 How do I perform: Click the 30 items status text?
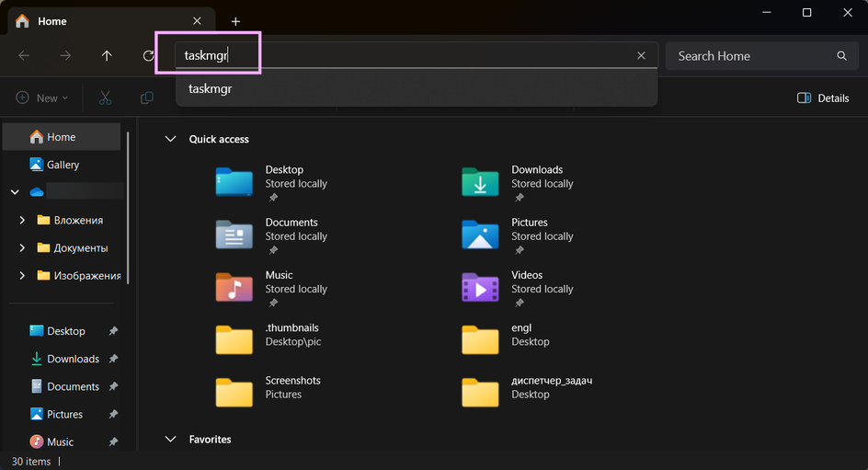31,461
